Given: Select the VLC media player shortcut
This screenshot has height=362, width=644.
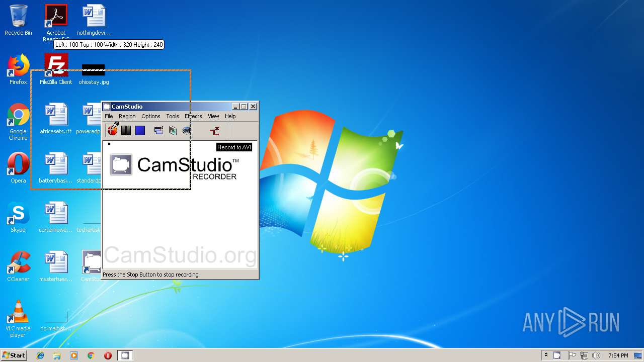Looking at the screenshot, I should point(18,319).
